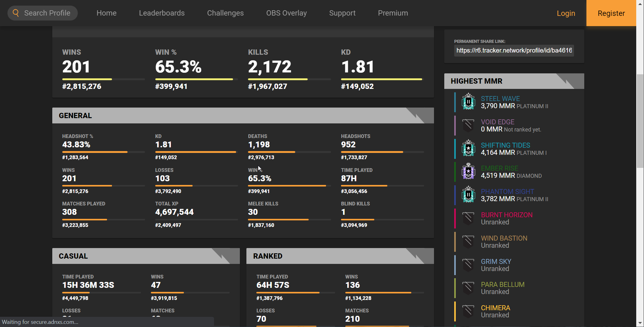Click the Steel Wave Platinum II rank badge

[468, 102]
